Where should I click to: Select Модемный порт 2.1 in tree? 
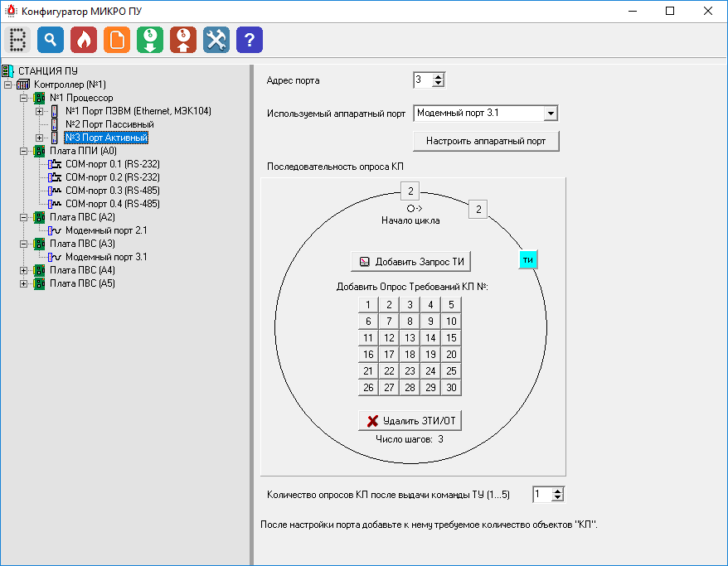pyautogui.click(x=106, y=230)
